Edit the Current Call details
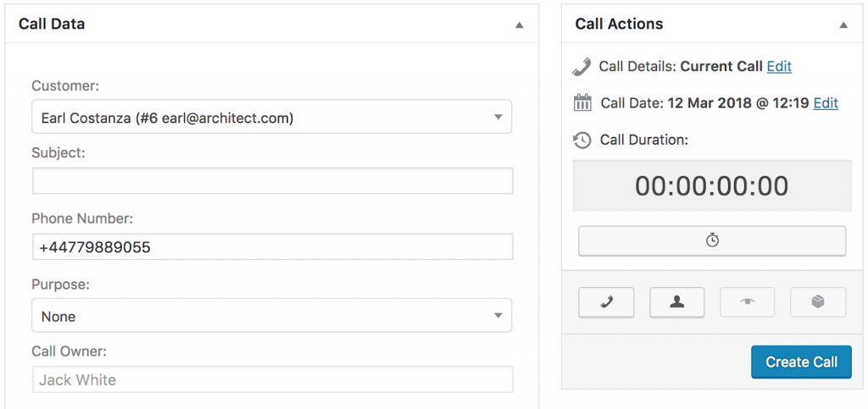 tap(779, 66)
